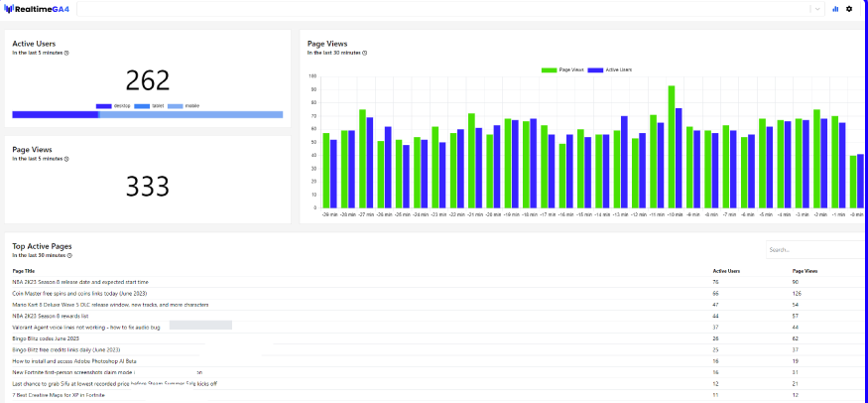The width and height of the screenshot is (868, 403).
Task: Click Page Views value 62 for Bingo Blitz codes
Action: tap(796, 338)
